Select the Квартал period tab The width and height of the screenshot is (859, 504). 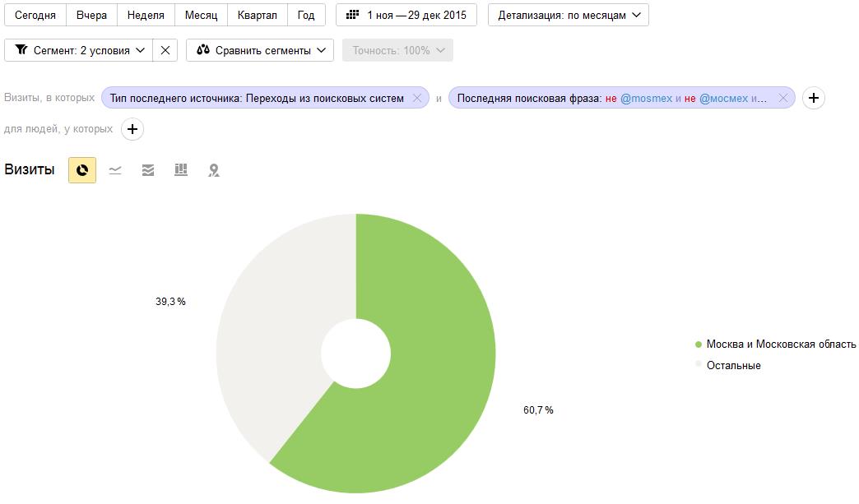tap(257, 16)
